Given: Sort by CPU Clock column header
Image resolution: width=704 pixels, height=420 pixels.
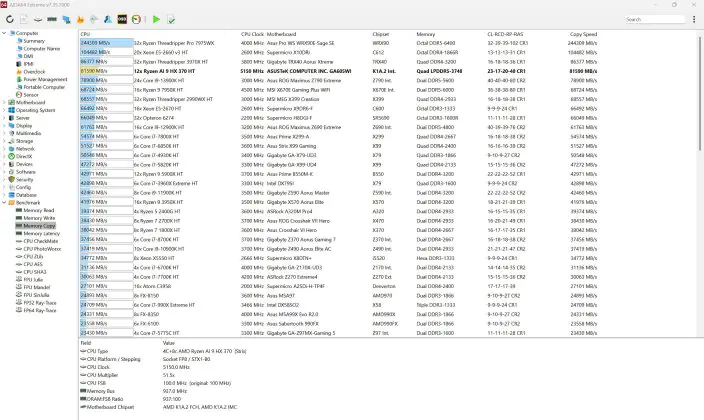Looking at the screenshot, I should tap(252, 34).
